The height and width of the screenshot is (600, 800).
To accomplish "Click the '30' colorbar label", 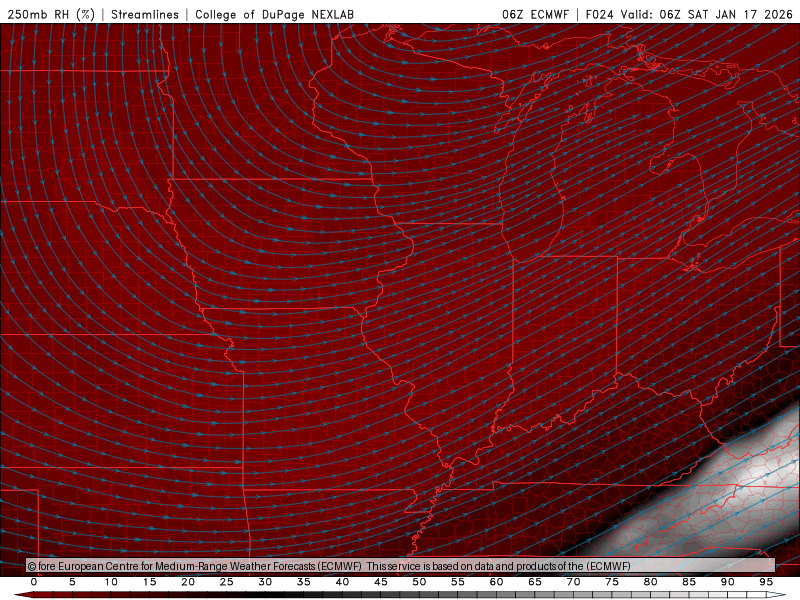I will pyautogui.click(x=265, y=582).
